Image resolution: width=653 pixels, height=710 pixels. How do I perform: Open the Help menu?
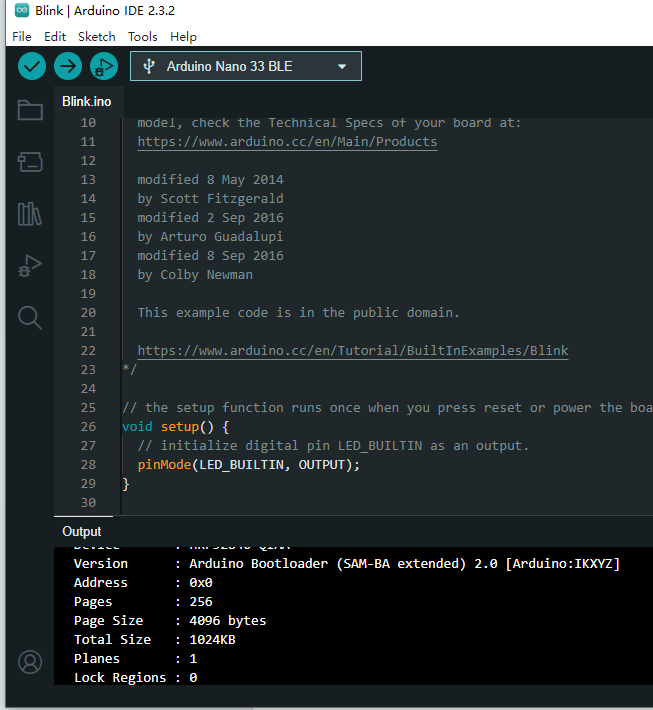[x=184, y=36]
